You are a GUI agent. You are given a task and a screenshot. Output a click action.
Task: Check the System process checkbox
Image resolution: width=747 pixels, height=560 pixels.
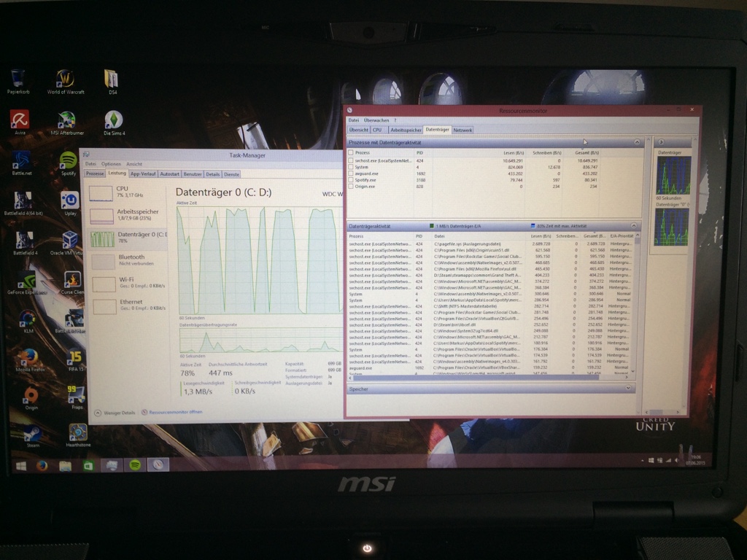coord(351,167)
